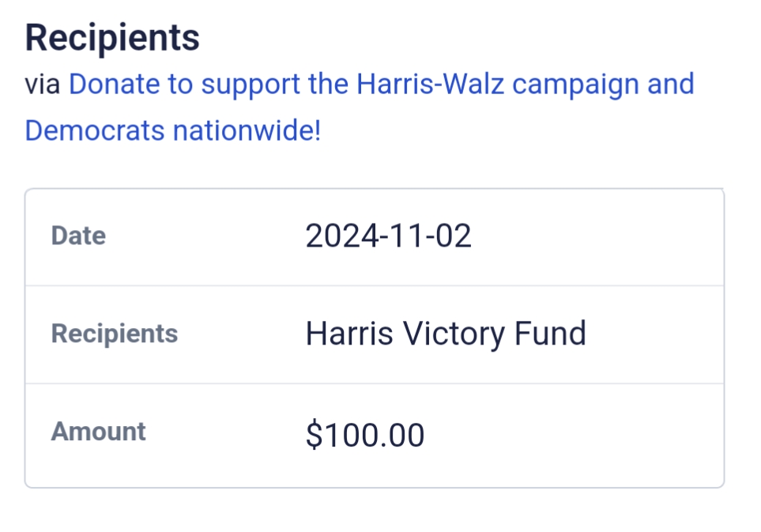
Task: Click the "Democrats nationwide!" link text
Action: click(x=172, y=130)
